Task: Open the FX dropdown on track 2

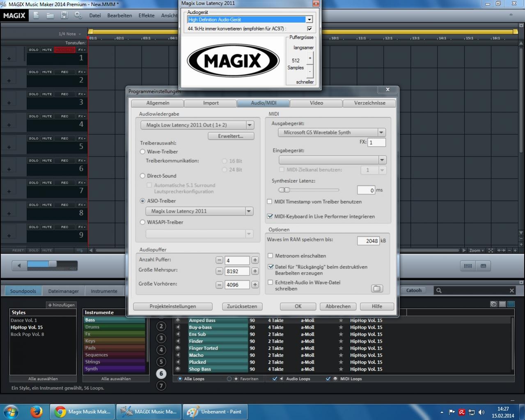Action: (x=82, y=72)
